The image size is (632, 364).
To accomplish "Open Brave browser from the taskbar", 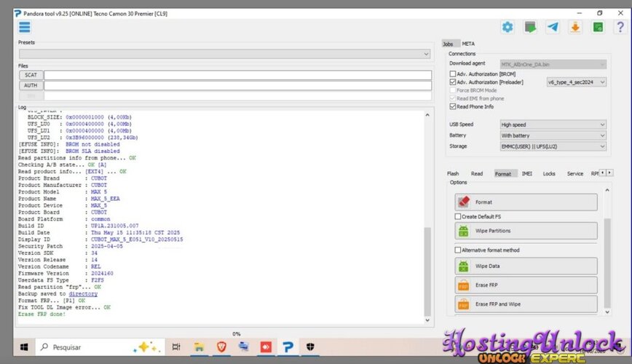I will coord(221,347).
